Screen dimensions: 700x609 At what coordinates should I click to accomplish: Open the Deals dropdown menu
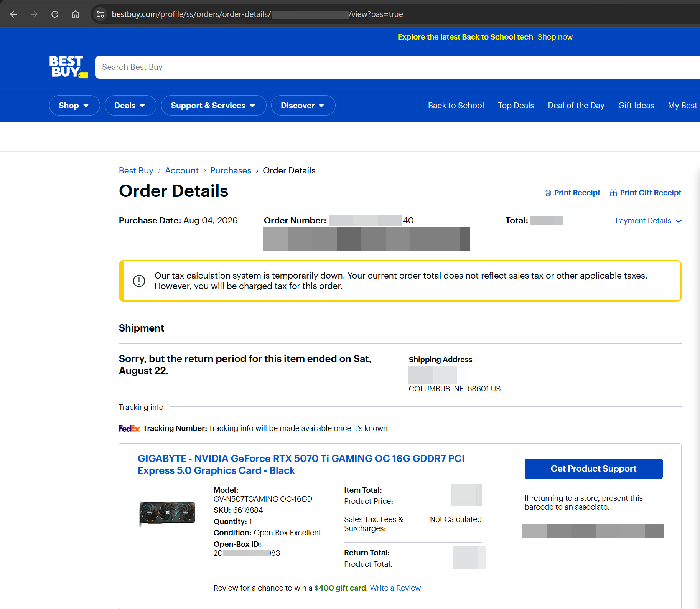(130, 106)
